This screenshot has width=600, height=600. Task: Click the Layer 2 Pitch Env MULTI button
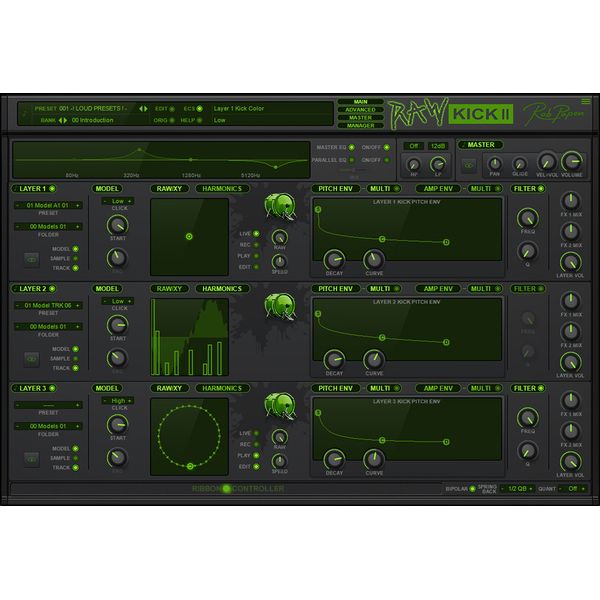pos(384,289)
